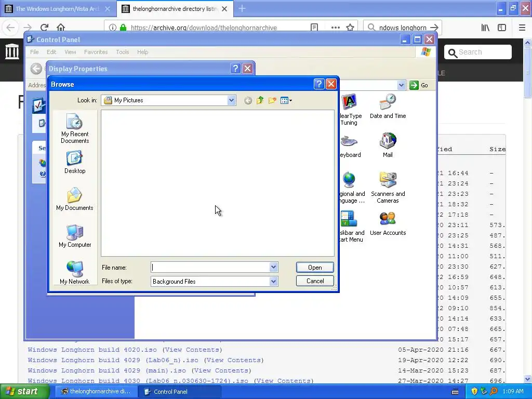Image resolution: width=532 pixels, height=399 pixels.
Task: Open Control Panel Favorites menu
Action: (x=96, y=52)
